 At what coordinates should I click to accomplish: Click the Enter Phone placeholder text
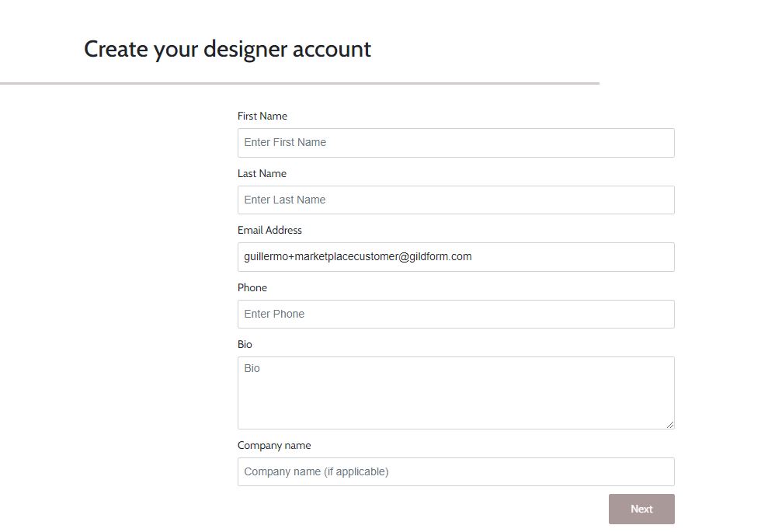[274, 314]
